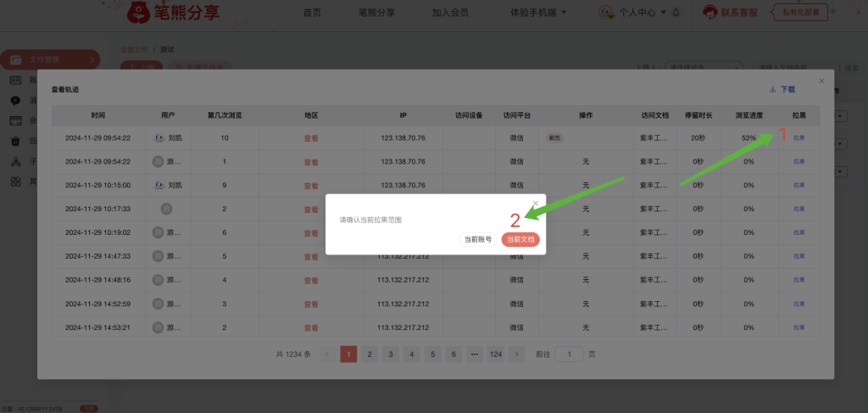View region 查看 for the 14:52:59 row
The height and width of the screenshot is (413, 868).
click(x=311, y=304)
